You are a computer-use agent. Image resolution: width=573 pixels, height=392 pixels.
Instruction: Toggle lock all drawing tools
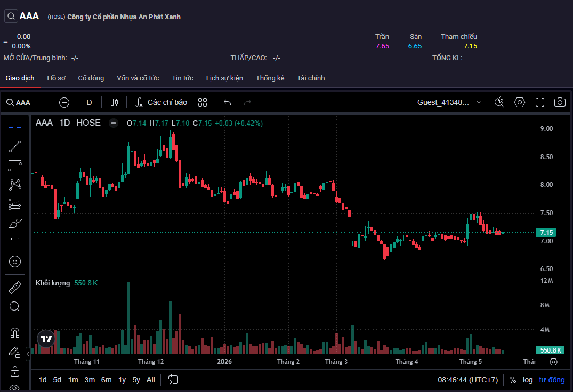coord(15,372)
